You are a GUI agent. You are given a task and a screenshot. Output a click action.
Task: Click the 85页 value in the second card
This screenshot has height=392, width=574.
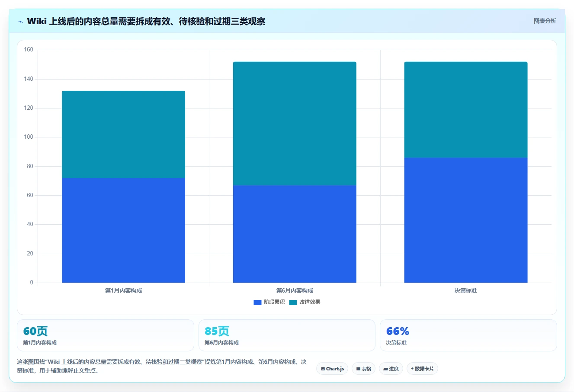(217, 331)
